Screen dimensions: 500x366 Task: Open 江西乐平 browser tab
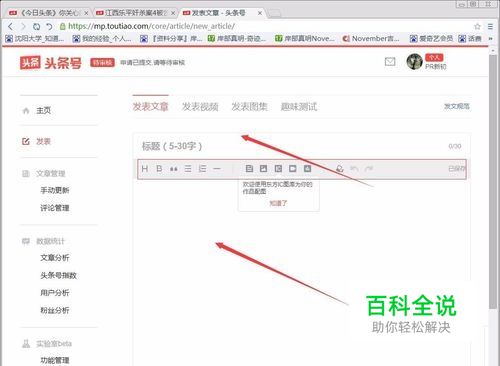point(134,13)
